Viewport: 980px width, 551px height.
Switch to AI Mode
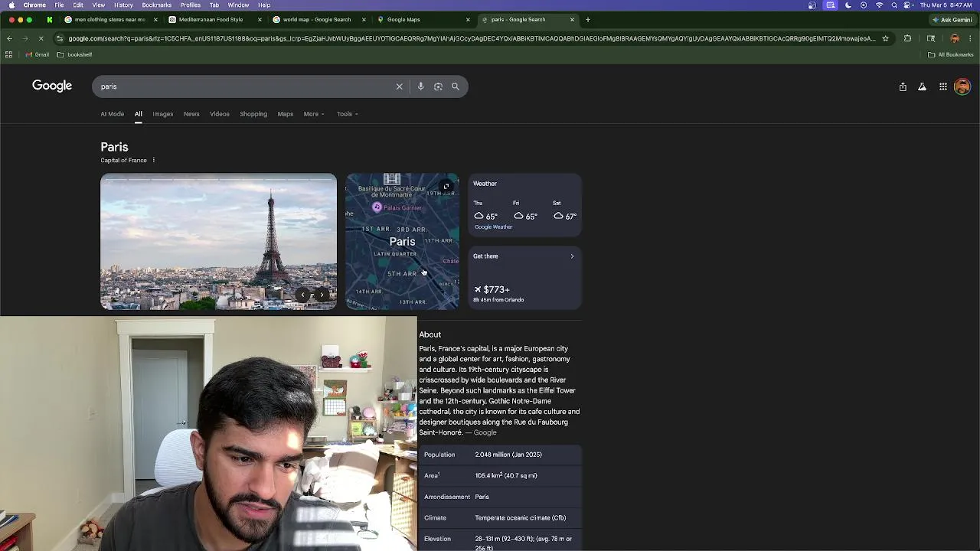tap(112, 114)
